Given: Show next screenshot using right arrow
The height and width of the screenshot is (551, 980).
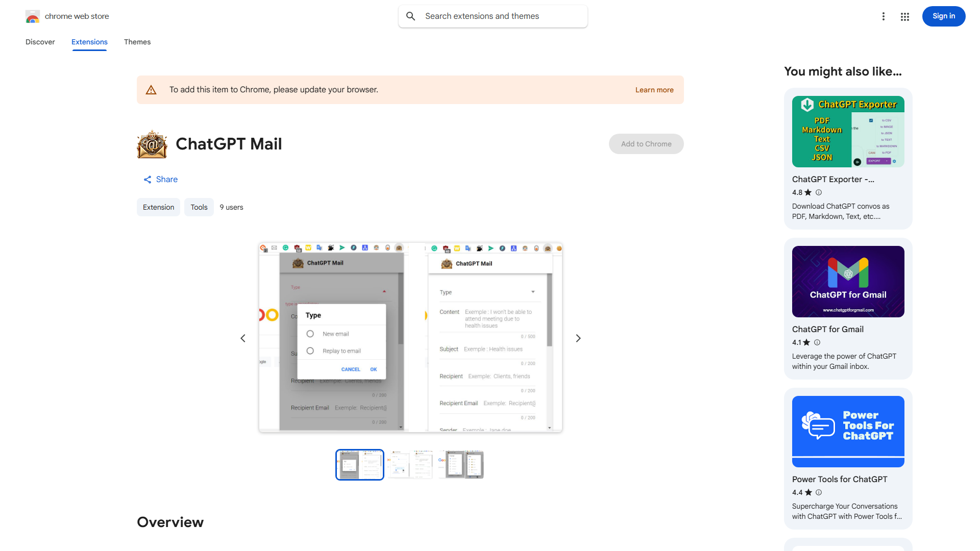Looking at the screenshot, I should (x=578, y=338).
